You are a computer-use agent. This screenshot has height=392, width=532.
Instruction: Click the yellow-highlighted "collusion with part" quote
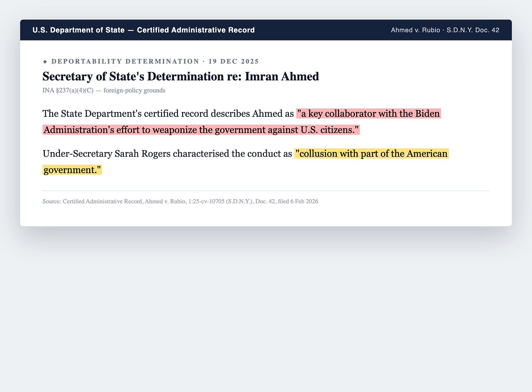coord(246,161)
